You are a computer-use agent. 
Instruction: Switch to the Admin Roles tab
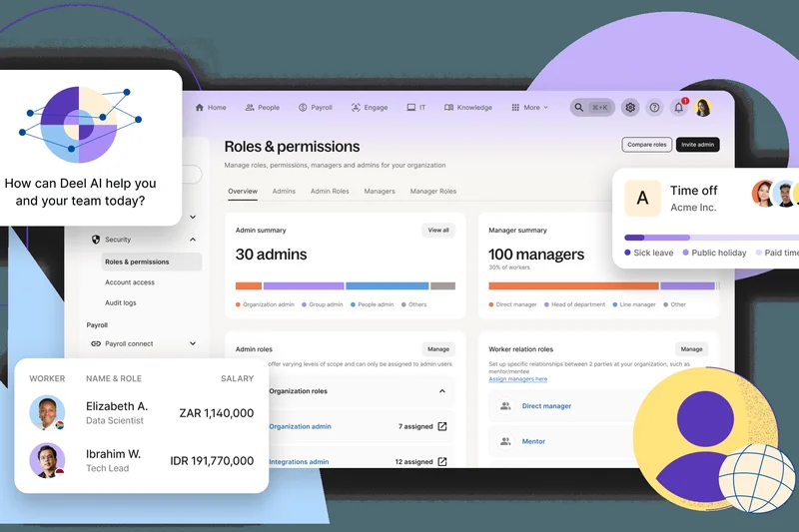[330, 191]
